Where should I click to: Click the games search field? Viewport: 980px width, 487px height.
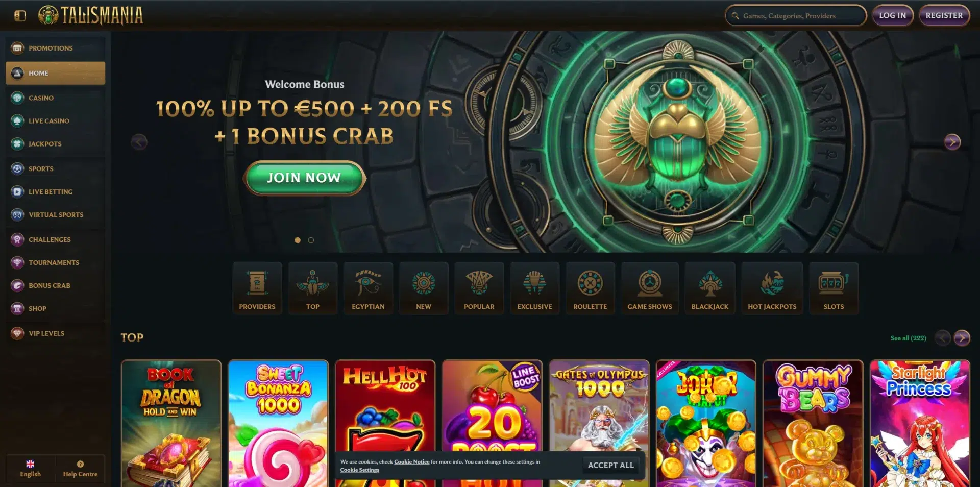(x=796, y=16)
